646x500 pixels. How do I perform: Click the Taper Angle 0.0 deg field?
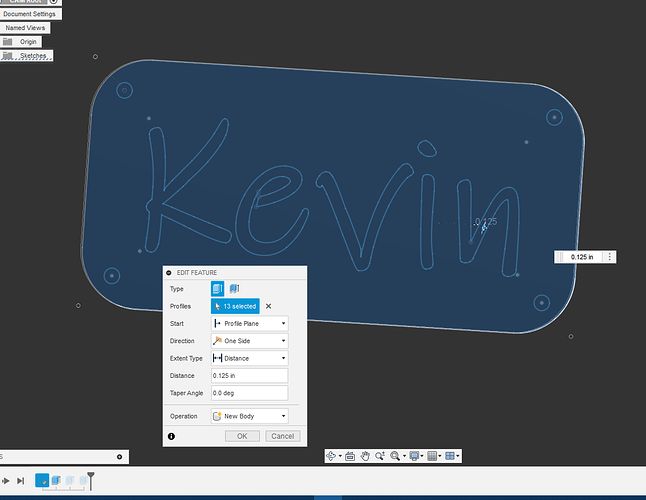(x=250, y=393)
